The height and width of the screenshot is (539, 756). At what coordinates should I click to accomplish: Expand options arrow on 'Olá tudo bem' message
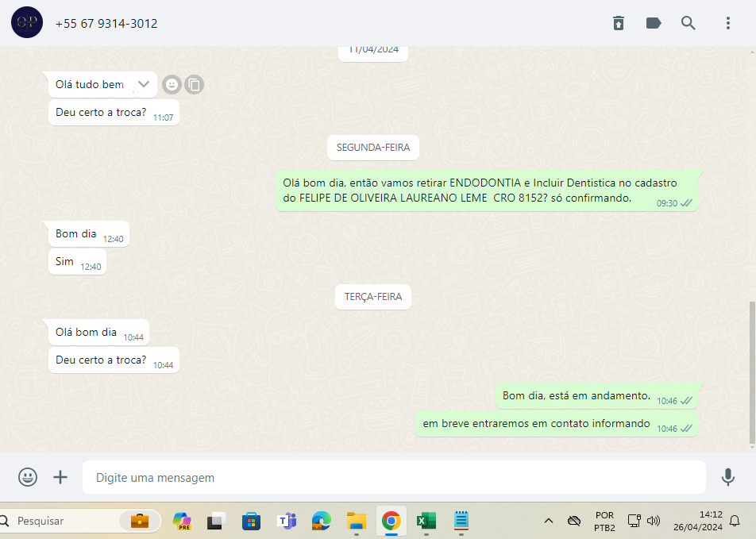point(144,84)
